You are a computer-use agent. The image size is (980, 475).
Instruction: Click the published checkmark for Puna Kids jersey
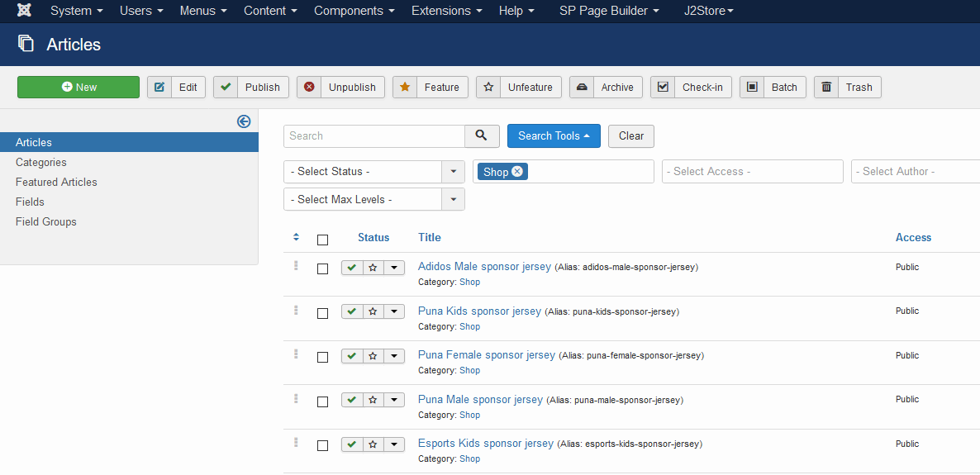coord(352,311)
